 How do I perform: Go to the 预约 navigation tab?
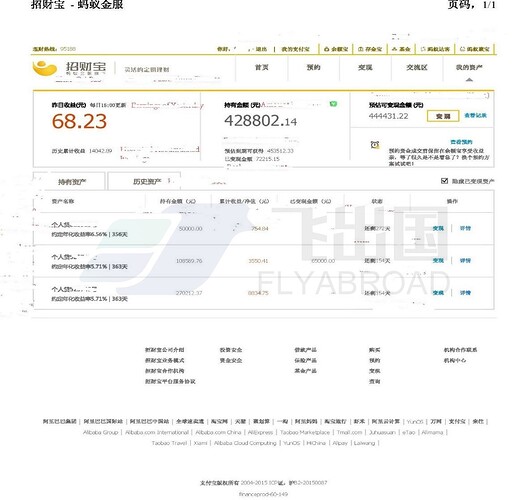coord(313,67)
